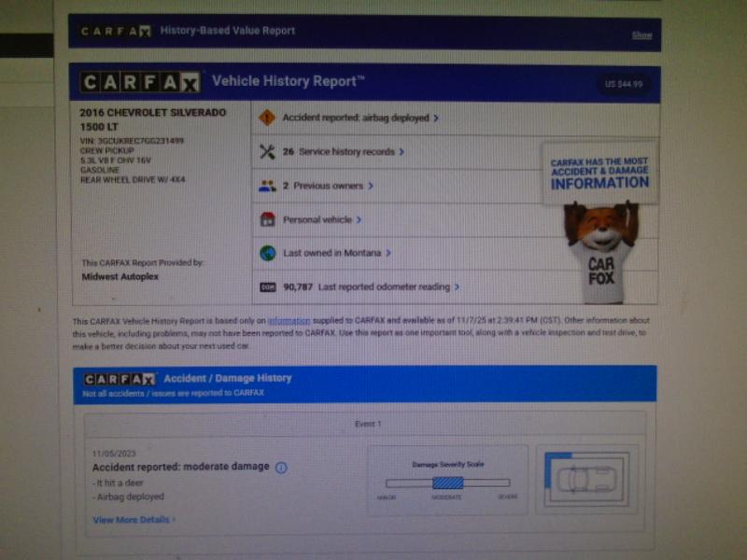The image size is (747, 560).
Task: Click the US $44.99 price badge
Action: [x=623, y=84]
